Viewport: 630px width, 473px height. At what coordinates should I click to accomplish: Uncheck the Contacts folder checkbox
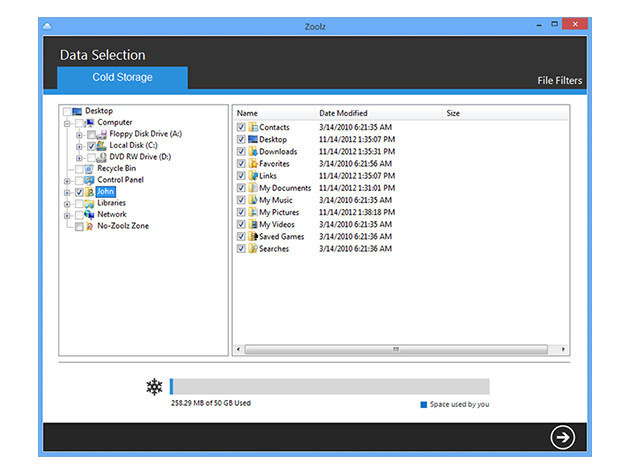tap(241, 128)
